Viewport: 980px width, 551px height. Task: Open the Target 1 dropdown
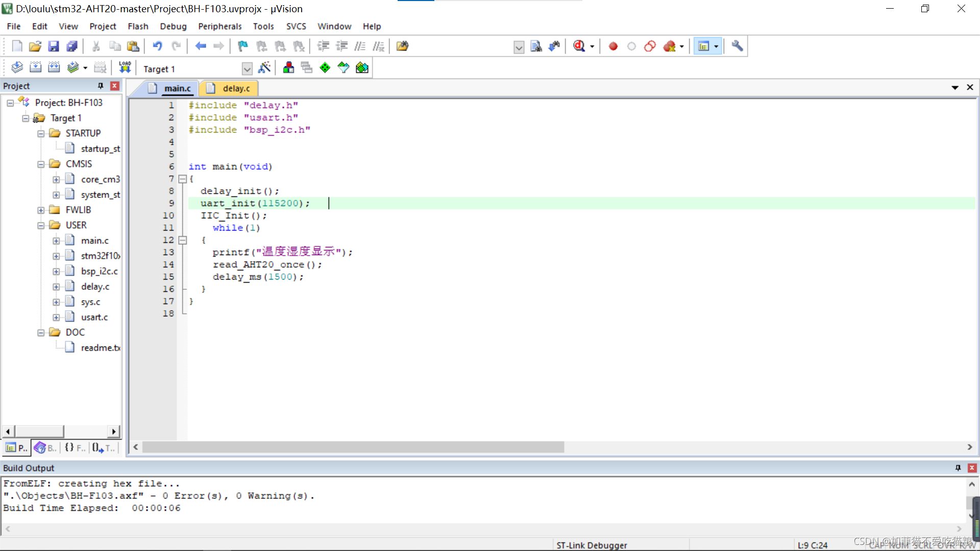pyautogui.click(x=247, y=69)
